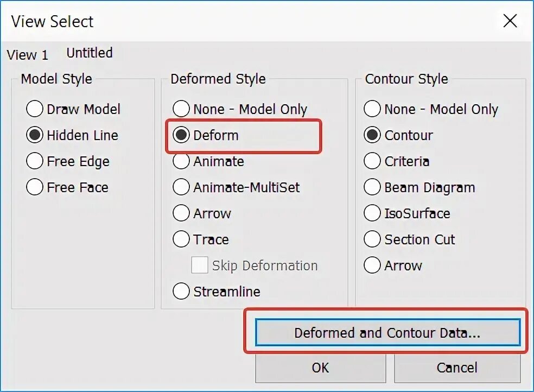Enable the Skip Deformation checkbox
Viewport: 534px width, 392px height.
tap(200, 265)
